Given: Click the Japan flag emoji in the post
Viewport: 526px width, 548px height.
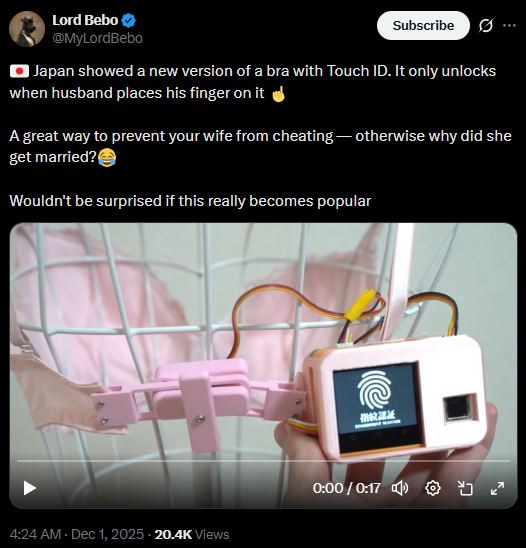Looking at the screenshot, I should [19, 71].
